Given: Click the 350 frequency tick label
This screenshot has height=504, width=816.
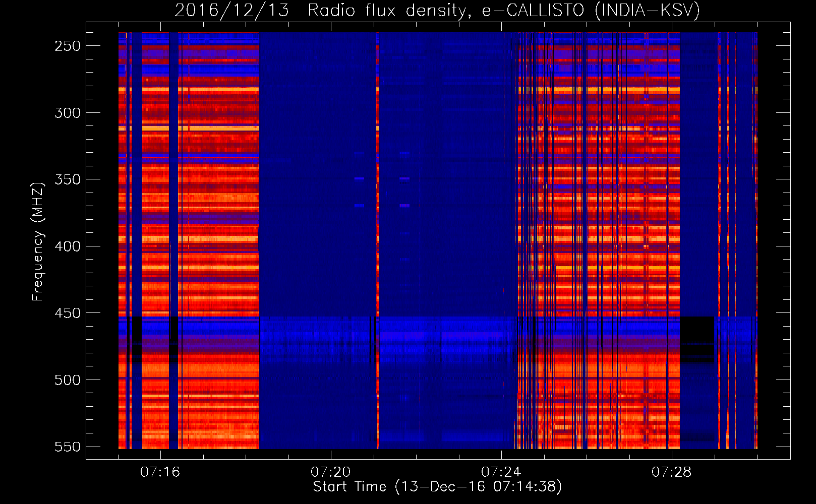Looking at the screenshot, I should point(68,179).
